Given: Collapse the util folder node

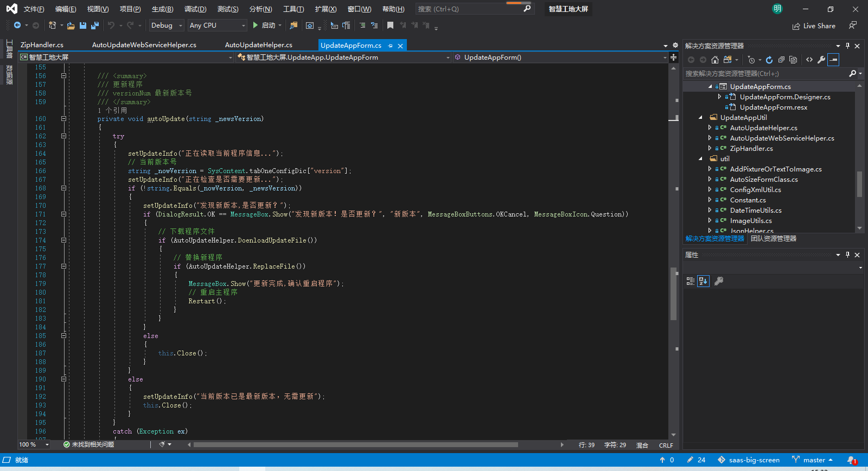Looking at the screenshot, I should pos(700,159).
